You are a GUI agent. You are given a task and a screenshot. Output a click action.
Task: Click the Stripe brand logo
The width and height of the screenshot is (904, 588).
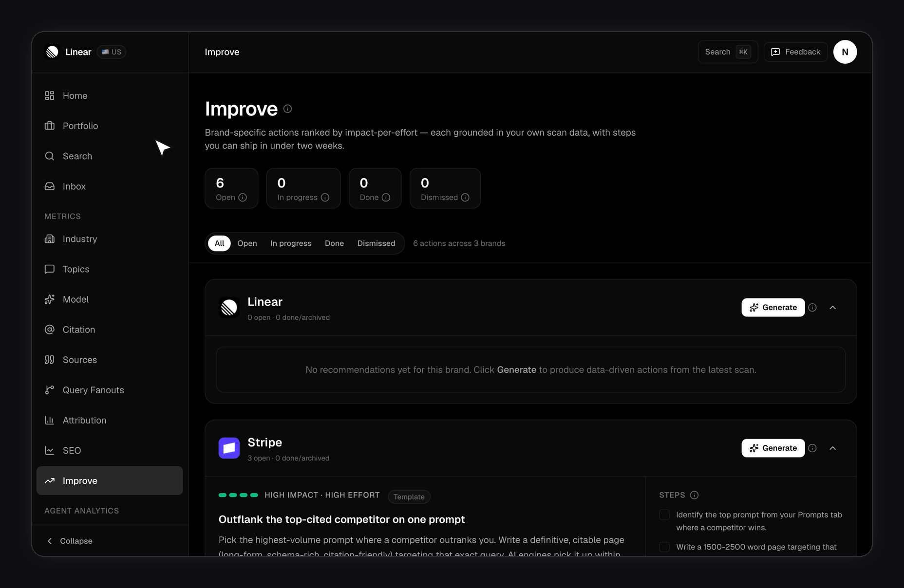(229, 448)
